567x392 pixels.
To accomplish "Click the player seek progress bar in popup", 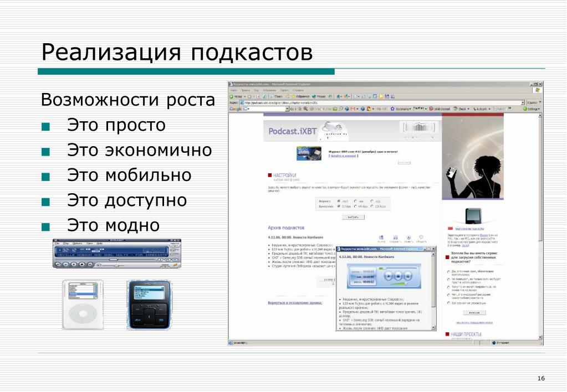I will click(x=399, y=269).
